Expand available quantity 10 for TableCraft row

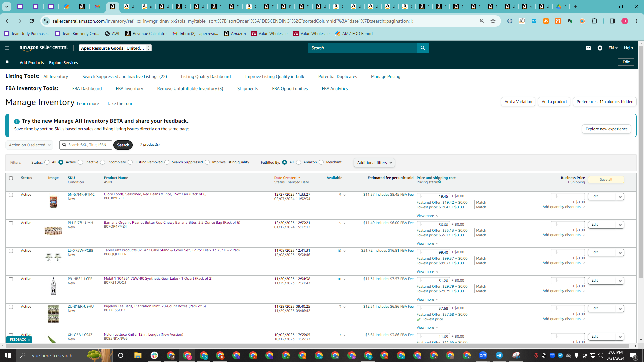341,251
